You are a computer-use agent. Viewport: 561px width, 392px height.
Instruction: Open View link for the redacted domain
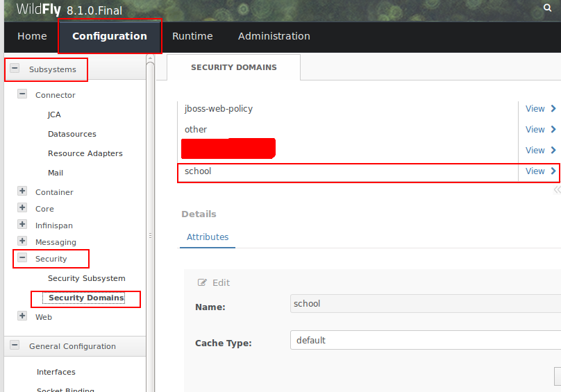(535, 151)
